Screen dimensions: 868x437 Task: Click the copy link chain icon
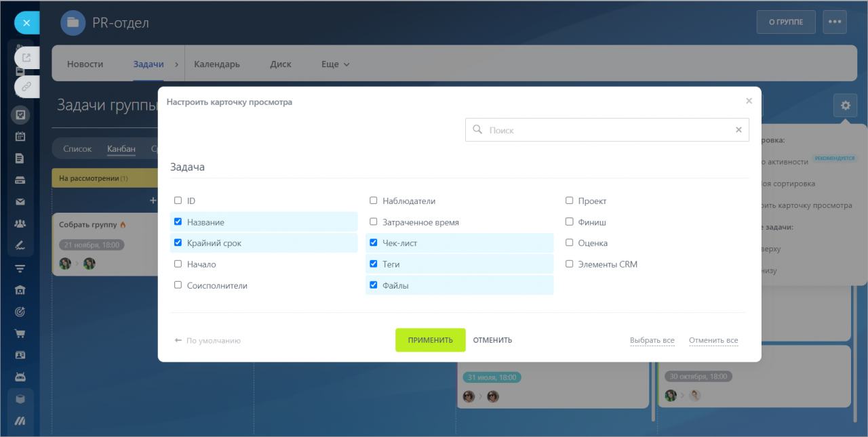tap(26, 87)
